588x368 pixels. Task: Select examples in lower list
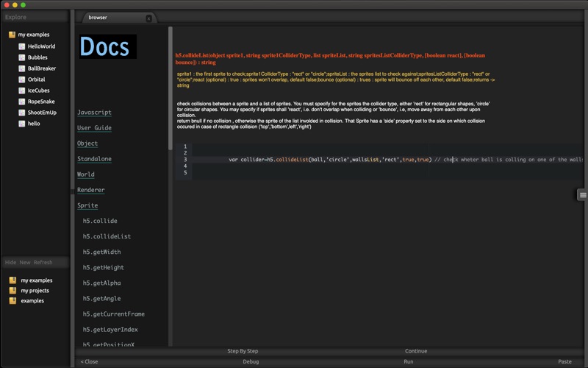point(32,301)
